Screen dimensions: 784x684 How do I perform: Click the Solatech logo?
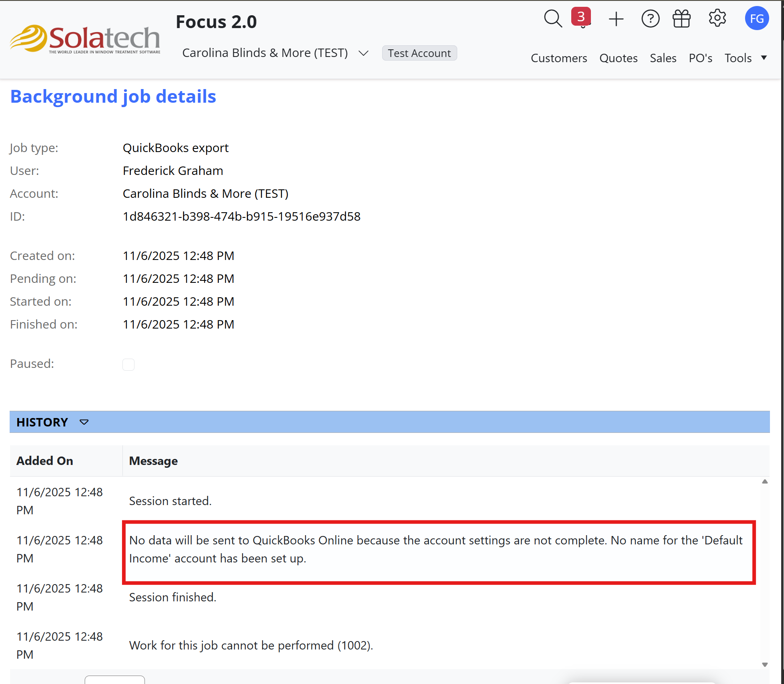pos(85,39)
